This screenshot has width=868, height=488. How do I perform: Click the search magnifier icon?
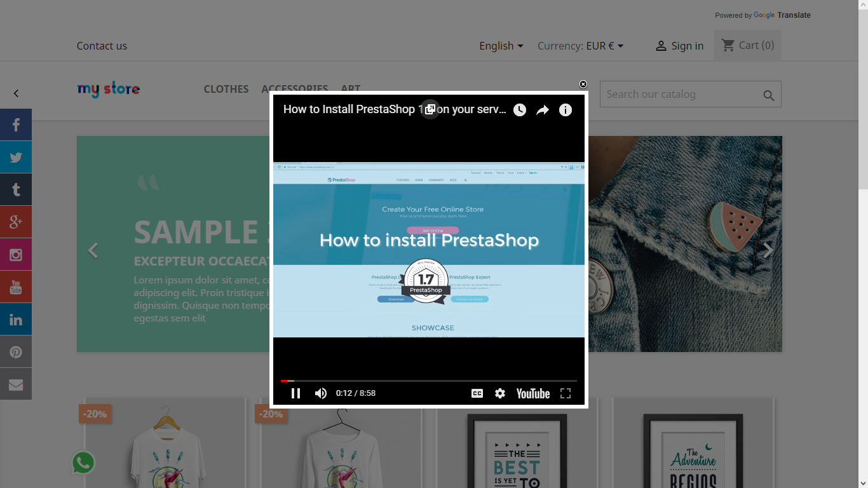[x=769, y=95]
